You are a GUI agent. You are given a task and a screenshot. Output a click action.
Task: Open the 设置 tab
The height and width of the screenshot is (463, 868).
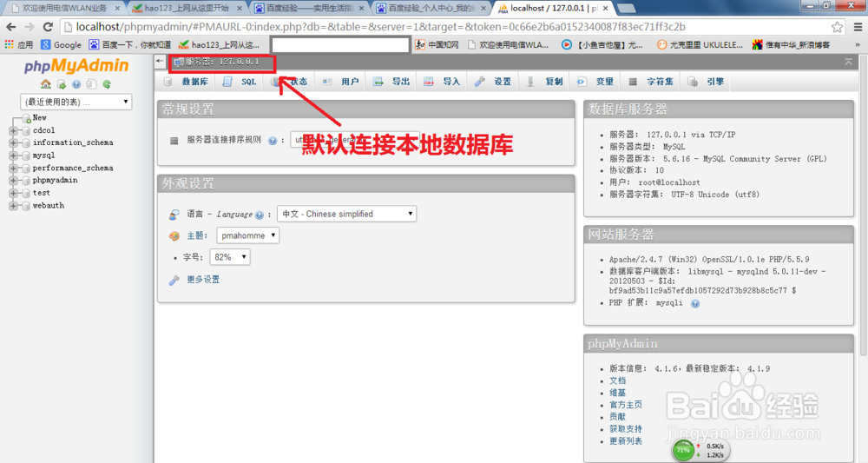point(493,82)
